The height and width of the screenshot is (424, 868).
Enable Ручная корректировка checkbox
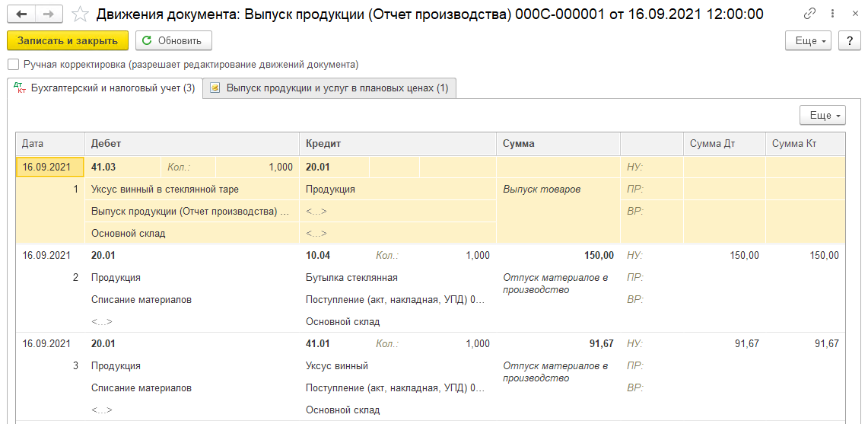coord(13,65)
